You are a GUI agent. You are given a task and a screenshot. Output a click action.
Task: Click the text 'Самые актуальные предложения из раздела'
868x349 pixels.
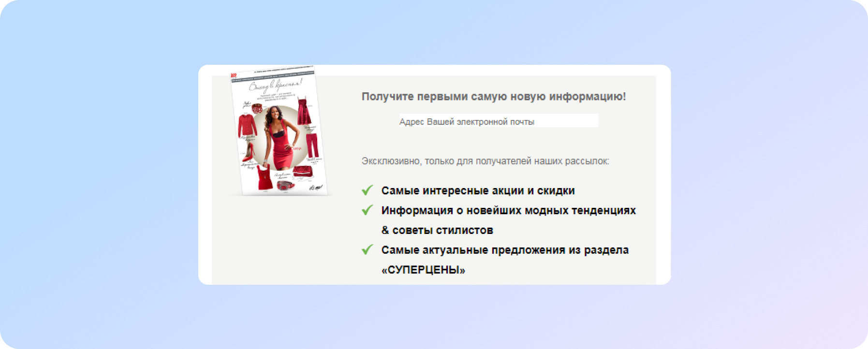click(505, 250)
